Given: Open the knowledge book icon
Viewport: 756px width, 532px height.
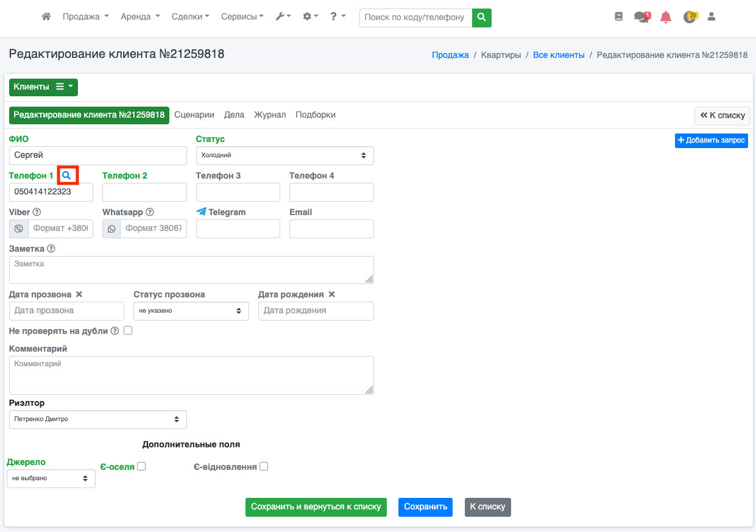Looking at the screenshot, I should click(x=619, y=17).
